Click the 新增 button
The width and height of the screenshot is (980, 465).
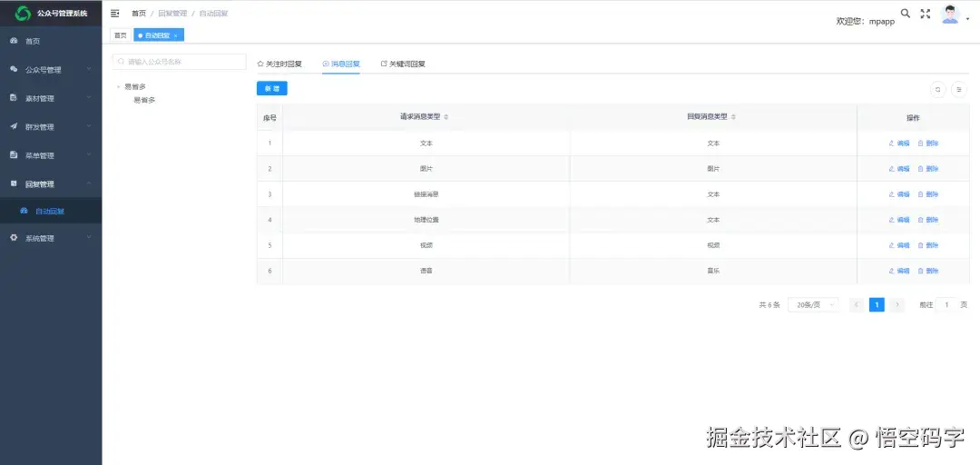pyautogui.click(x=272, y=89)
